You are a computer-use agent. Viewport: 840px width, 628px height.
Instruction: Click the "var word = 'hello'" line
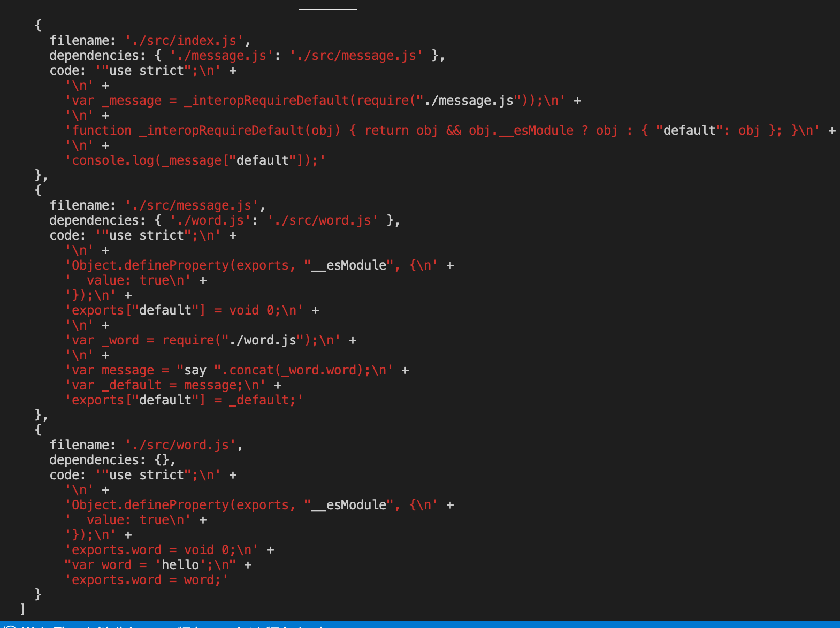pyautogui.click(x=150, y=565)
